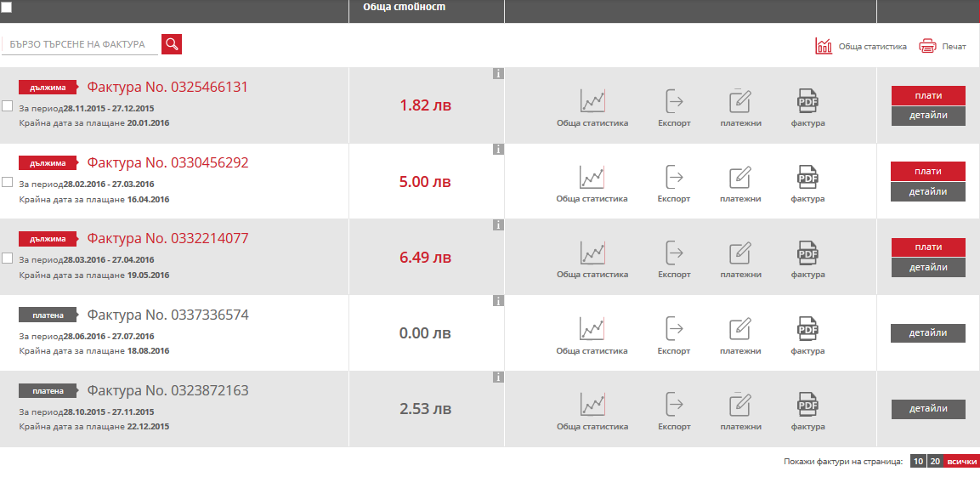Open детайли for invoice 0337336574

click(x=927, y=333)
